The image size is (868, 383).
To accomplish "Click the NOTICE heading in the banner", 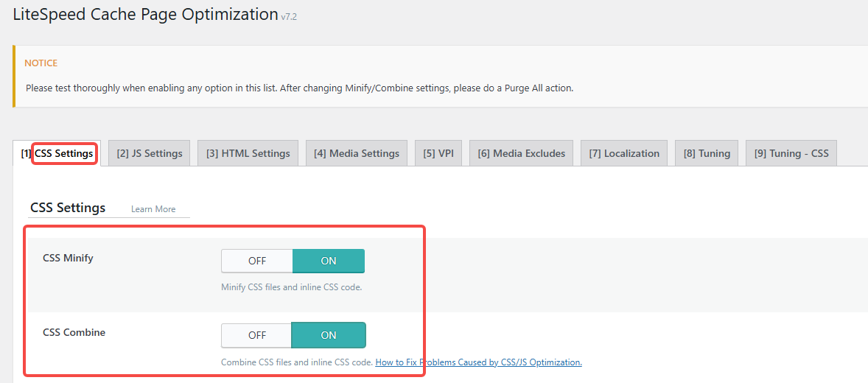I will click(41, 63).
